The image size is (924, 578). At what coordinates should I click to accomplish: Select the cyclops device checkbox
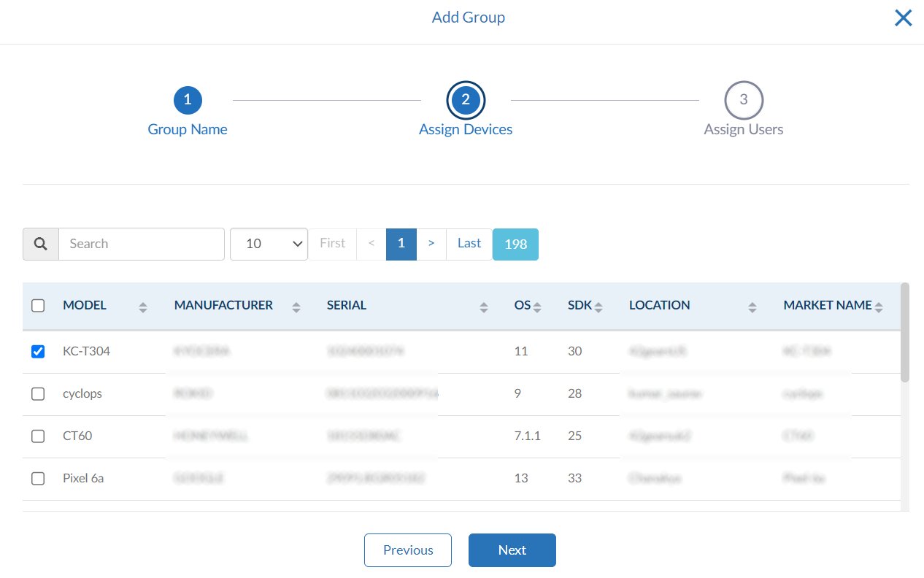point(38,394)
